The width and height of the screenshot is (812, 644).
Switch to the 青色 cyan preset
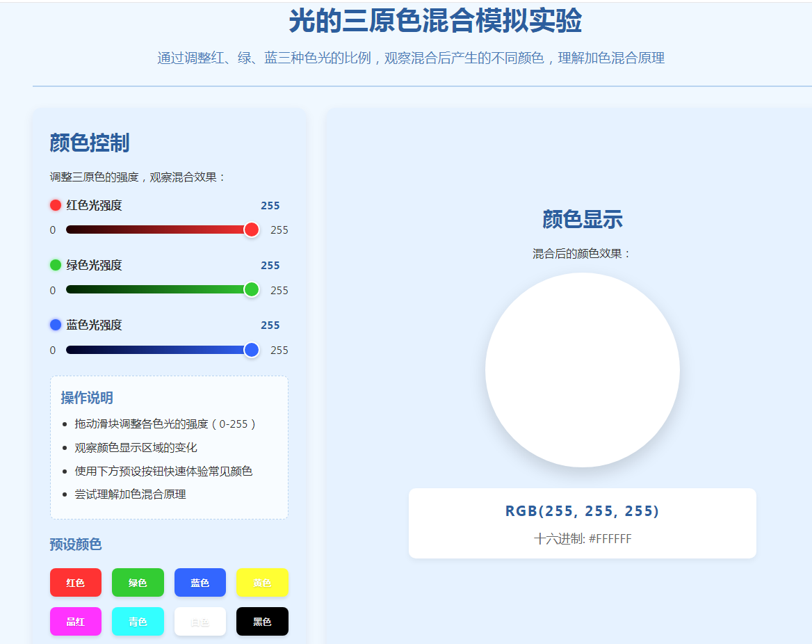138,622
